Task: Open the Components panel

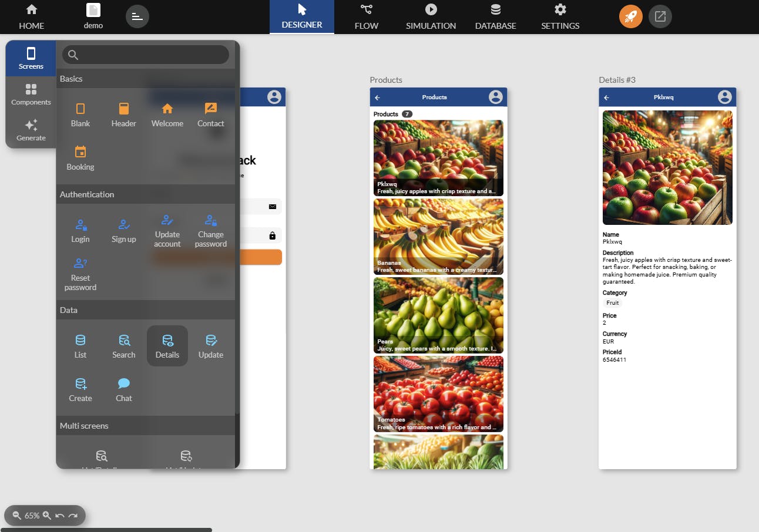Action: pos(31,95)
